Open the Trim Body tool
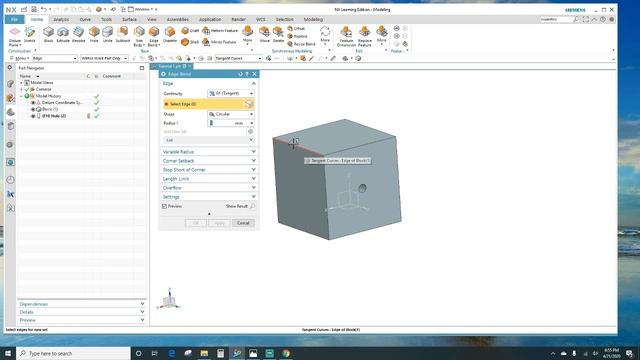The image size is (640, 360). point(139,36)
